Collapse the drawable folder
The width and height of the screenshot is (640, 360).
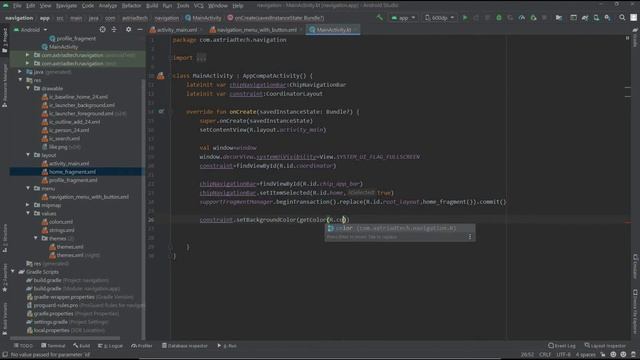(x=28, y=88)
